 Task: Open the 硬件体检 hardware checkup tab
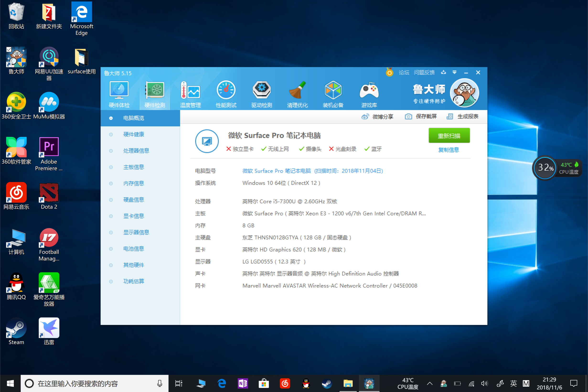[x=119, y=95]
